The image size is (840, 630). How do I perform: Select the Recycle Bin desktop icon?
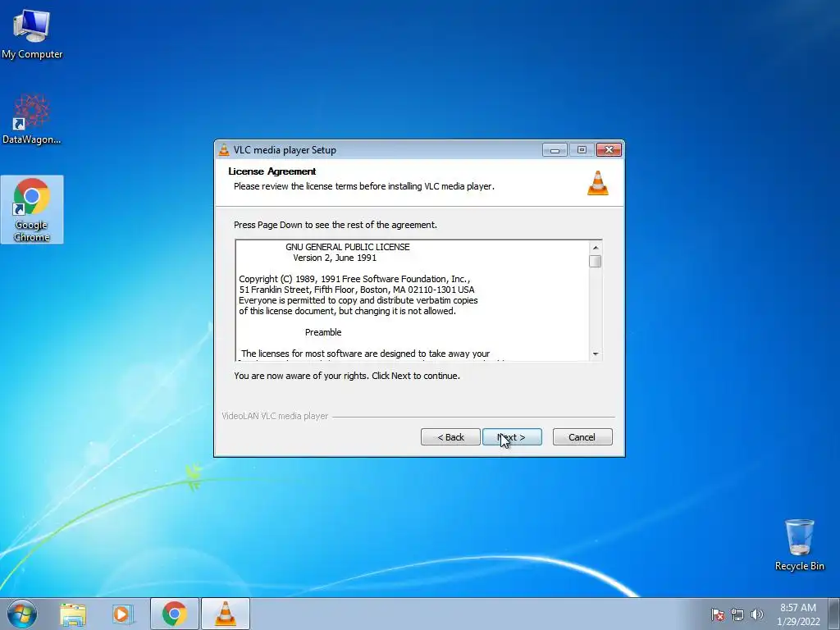pos(799,545)
